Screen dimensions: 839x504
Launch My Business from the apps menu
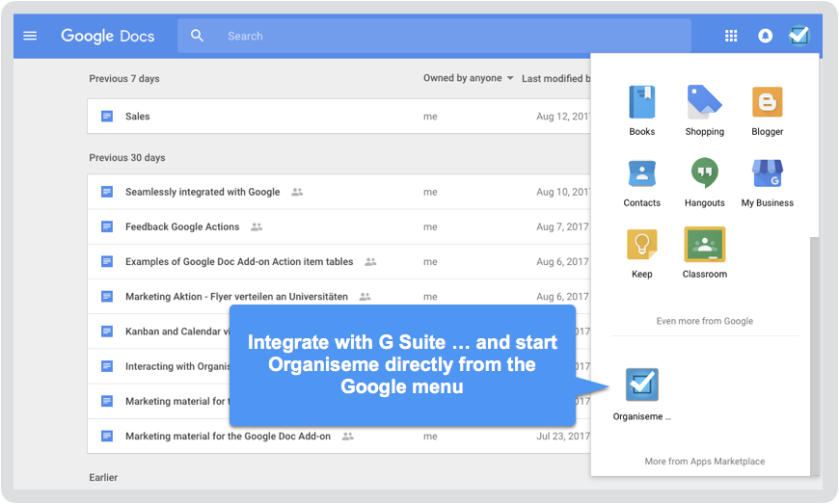pos(767,183)
